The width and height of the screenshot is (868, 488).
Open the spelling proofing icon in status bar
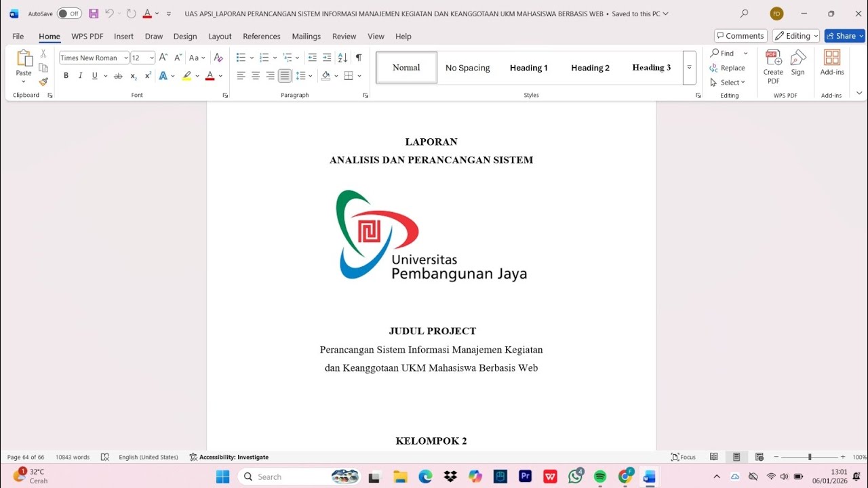[105, 457]
